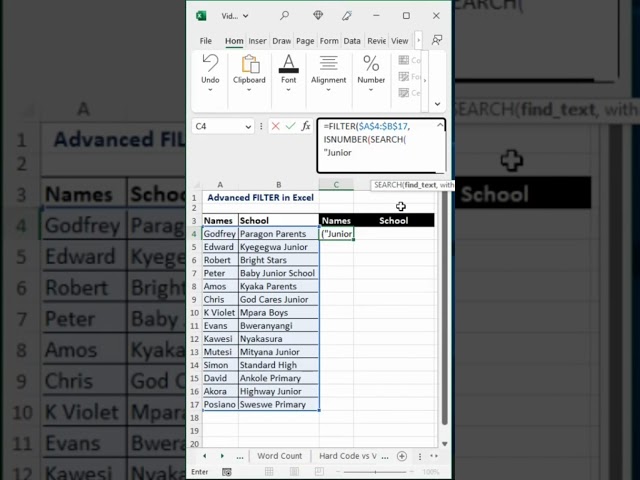The image size is (640, 480).
Task: Click the vertical scrollbar thumb
Action: [x=444, y=308]
